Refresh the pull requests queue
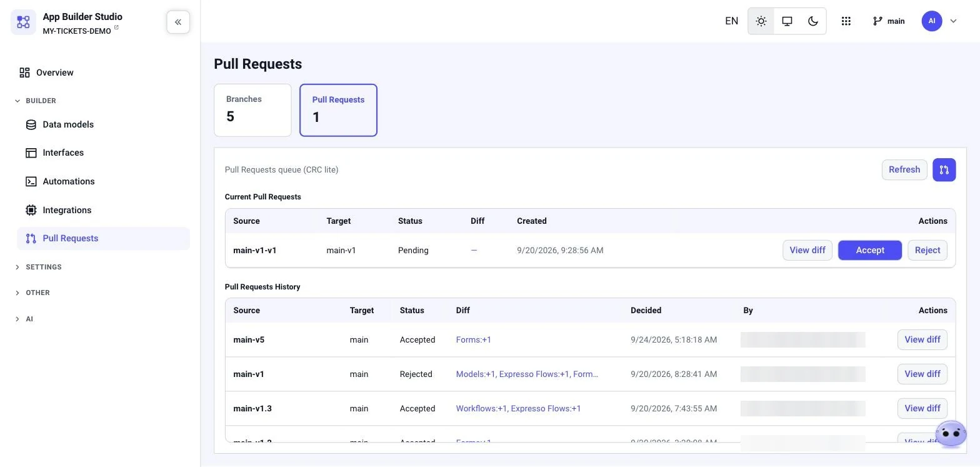This screenshot has height=467, width=980. click(904, 170)
